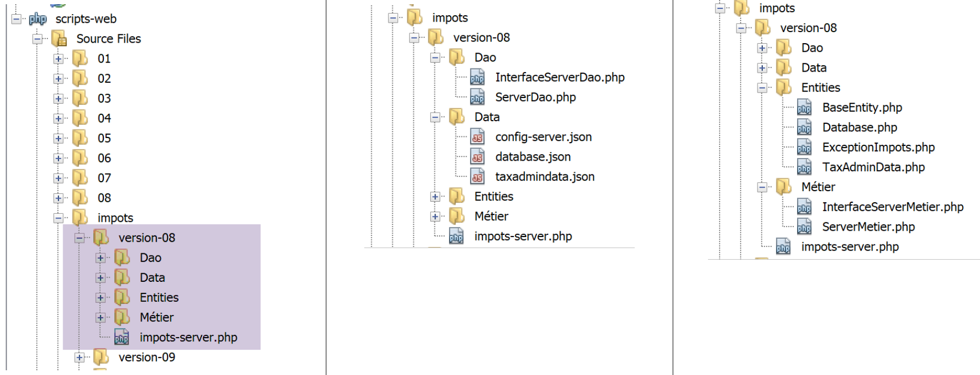The width and height of the screenshot is (980, 375).
Task: Click the Source Files folder icon
Action: (x=59, y=39)
